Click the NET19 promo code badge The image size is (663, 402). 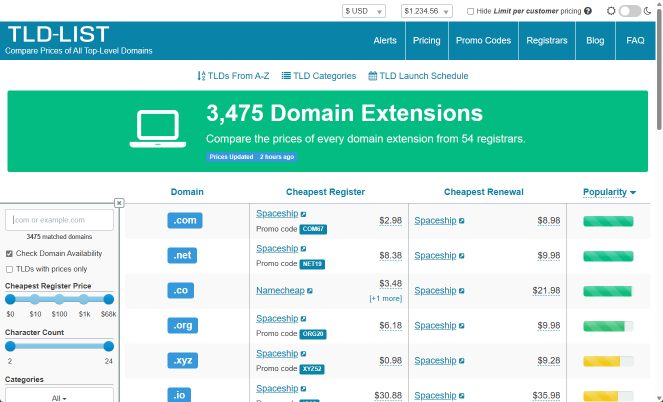[x=312, y=264]
